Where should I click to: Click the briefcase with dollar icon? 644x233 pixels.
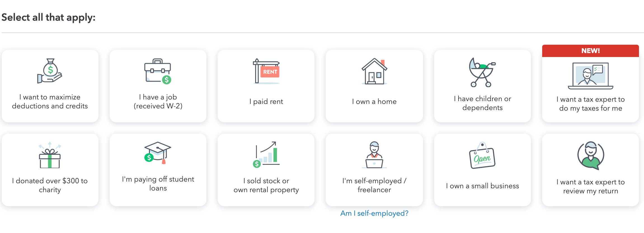158,71
